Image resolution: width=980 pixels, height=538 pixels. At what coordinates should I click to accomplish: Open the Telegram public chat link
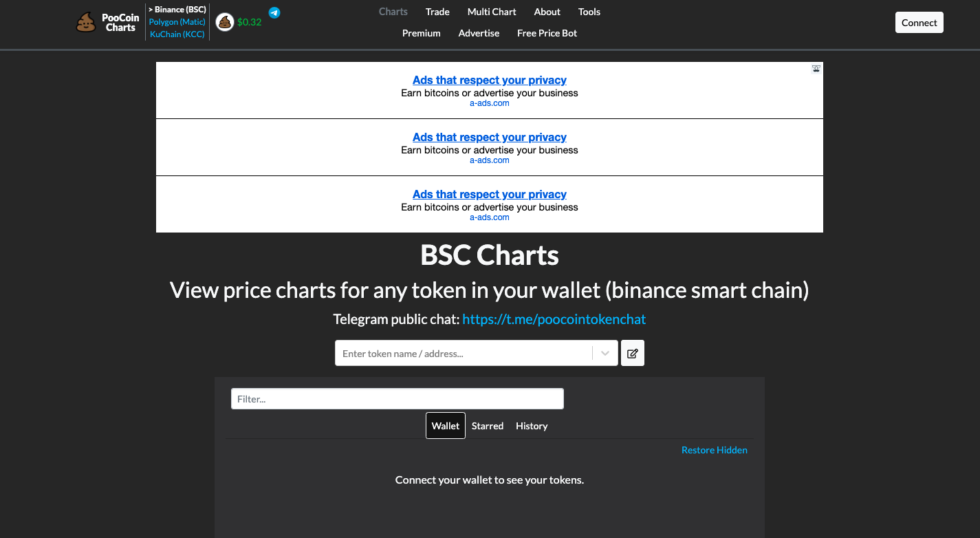click(x=554, y=319)
